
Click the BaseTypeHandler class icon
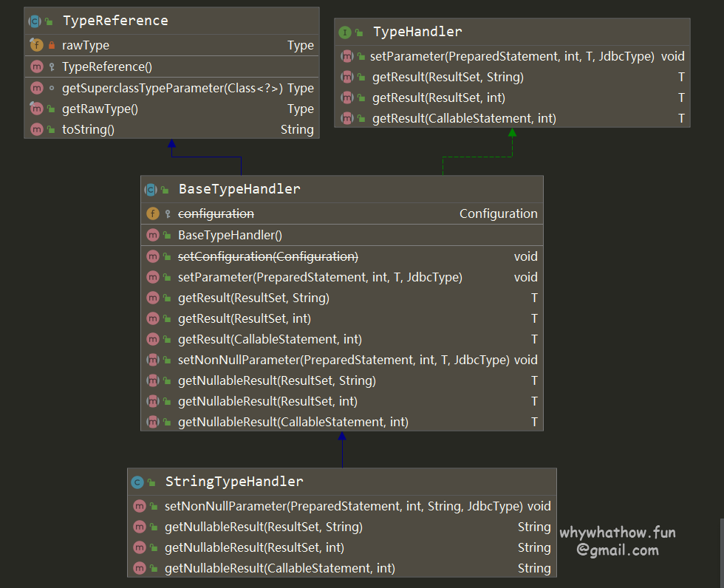point(150,190)
